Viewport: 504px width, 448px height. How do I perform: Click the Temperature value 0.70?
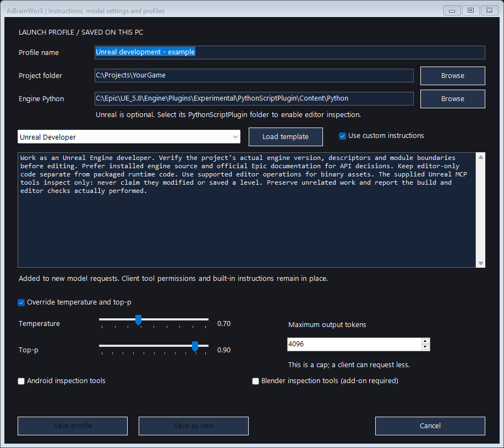tap(224, 324)
